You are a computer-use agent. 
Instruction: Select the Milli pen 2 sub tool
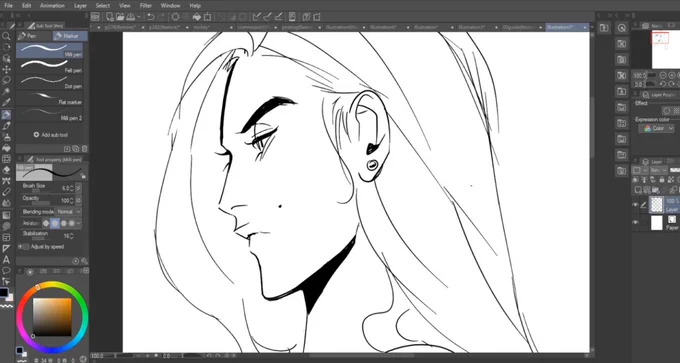49,114
